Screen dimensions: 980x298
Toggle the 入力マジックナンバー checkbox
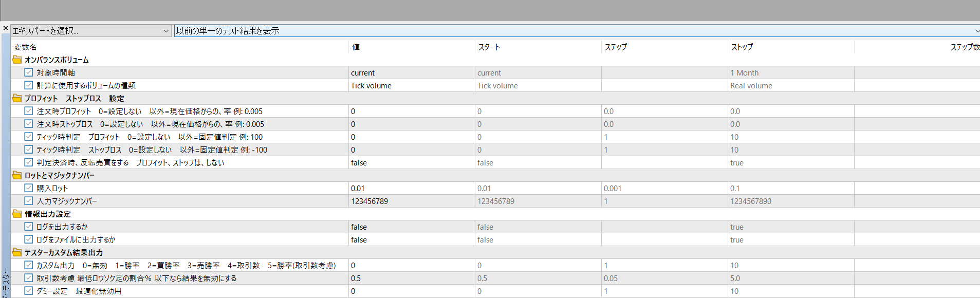tap(29, 201)
